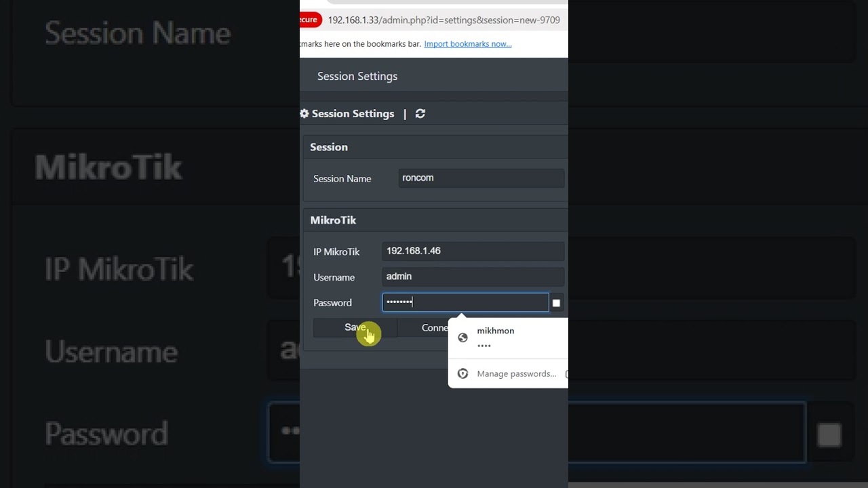
Task: Toggle the show password checkbox
Action: [556, 303]
